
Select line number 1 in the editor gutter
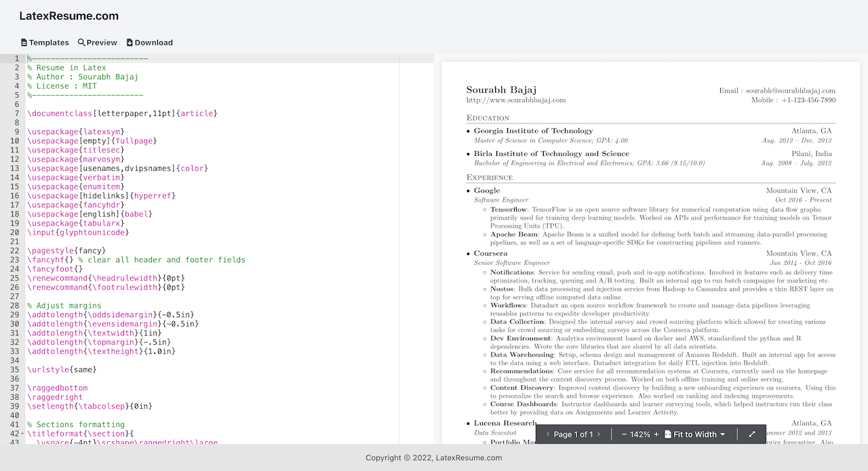click(17, 58)
